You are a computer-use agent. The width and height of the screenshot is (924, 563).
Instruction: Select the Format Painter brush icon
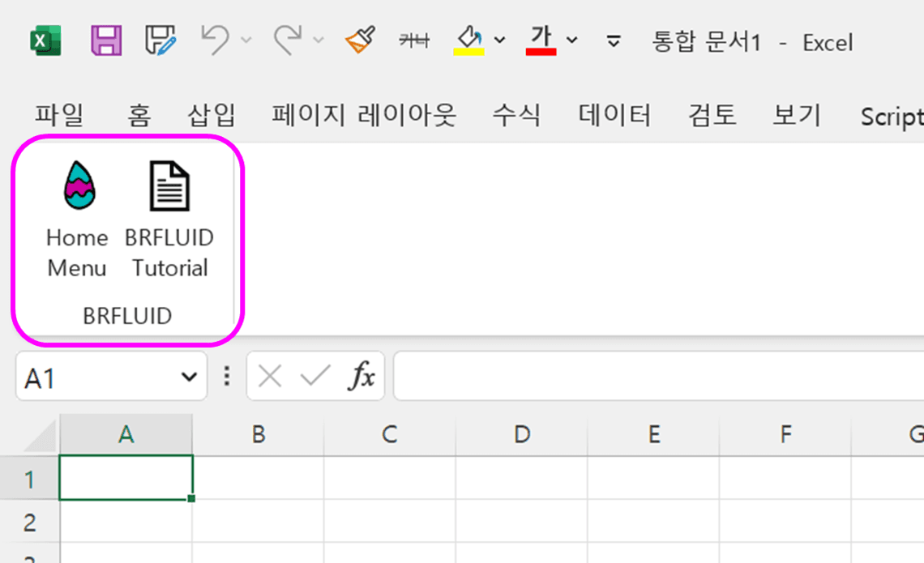pos(360,41)
